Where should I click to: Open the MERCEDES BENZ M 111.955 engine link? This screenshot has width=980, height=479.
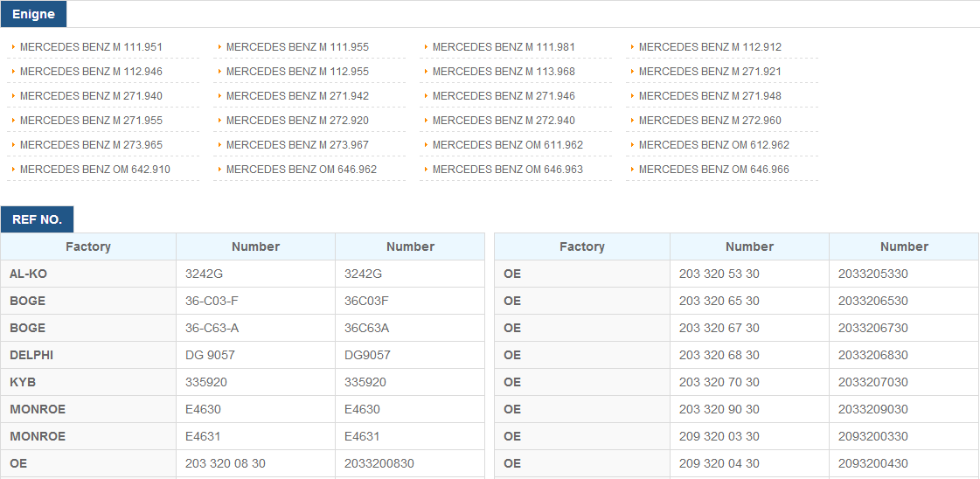297,47
